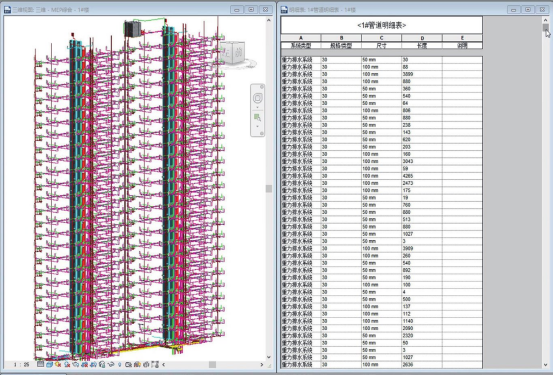Open Detail Level icon in view control bar
The image size is (553, 375).
41,364
